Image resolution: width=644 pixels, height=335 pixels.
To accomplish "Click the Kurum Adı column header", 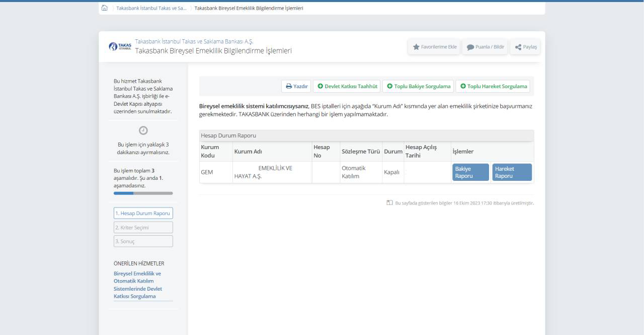I will tap(248, 152).
